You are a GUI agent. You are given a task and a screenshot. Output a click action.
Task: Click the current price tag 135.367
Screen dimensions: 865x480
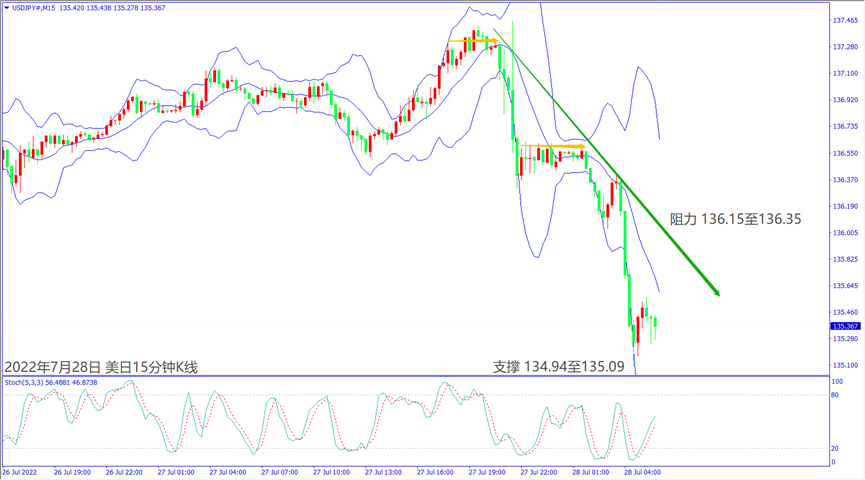(x=845, y=326)
